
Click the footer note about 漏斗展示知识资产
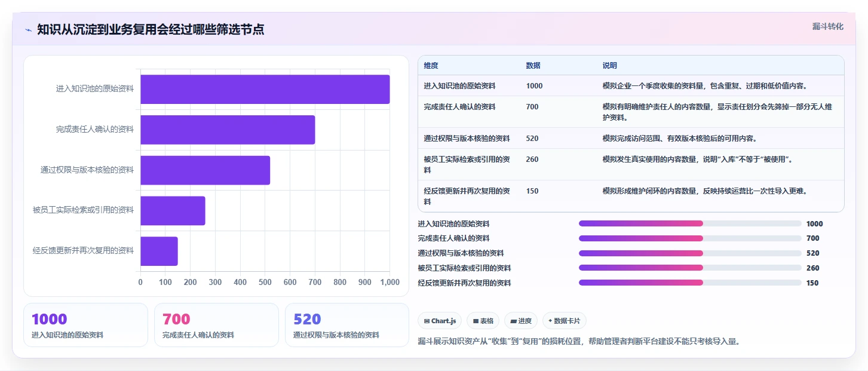pyautogui.click(x=579, y=342)
